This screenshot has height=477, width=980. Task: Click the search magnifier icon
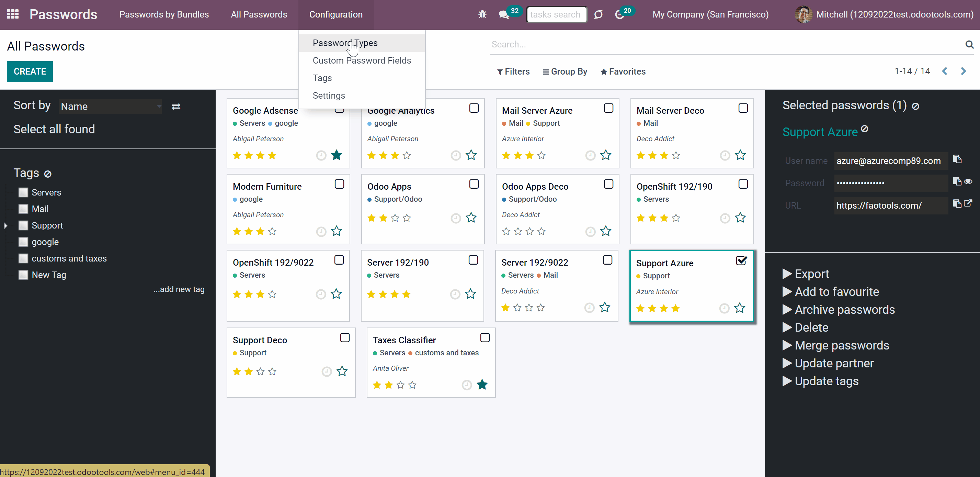(x=969, y=45)
